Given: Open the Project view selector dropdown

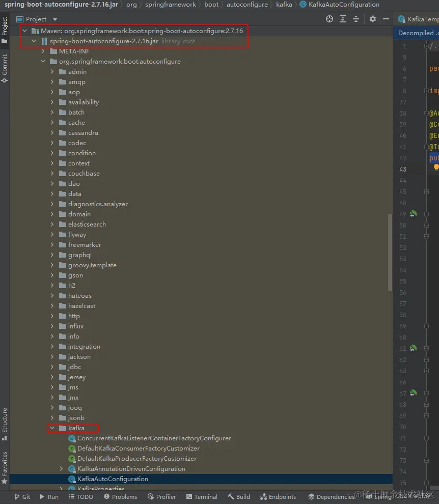Looking at the screenshot, I should pyautogui.click(x=55, y=19).
